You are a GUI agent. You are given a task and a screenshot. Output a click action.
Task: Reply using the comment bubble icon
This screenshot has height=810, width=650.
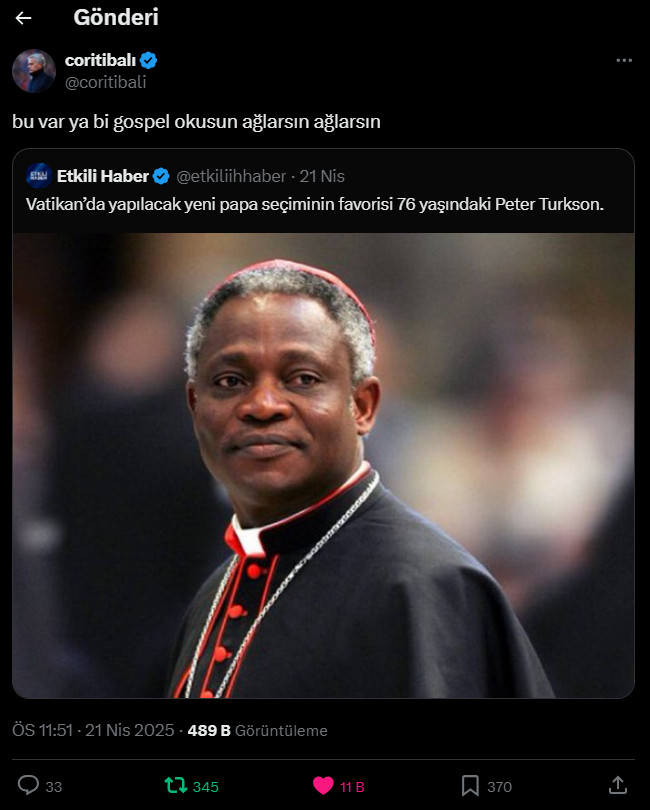tap(28, 786)
